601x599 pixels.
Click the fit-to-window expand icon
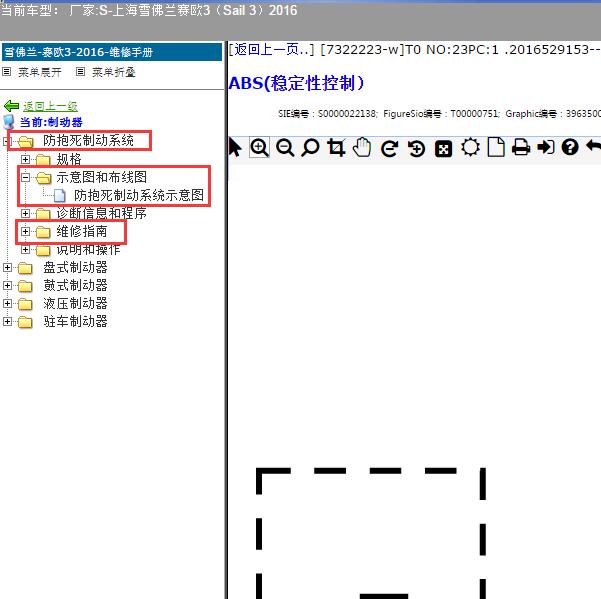pyautogui.click(x=443, y=148)
